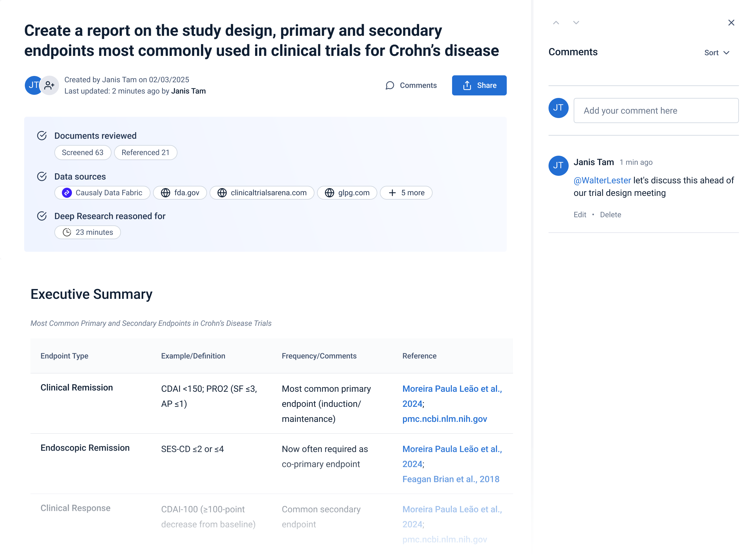
Task: Close the Comments panel
Action: 731,23
